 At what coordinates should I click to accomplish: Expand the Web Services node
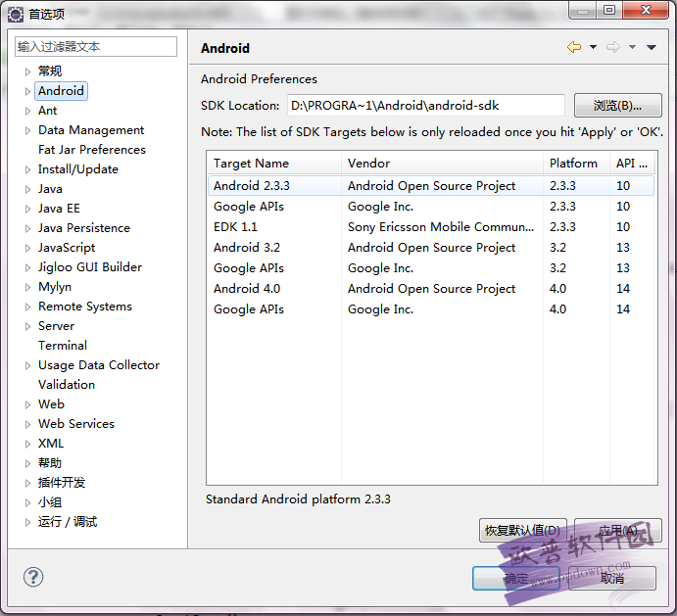click(x=27, y=424)
